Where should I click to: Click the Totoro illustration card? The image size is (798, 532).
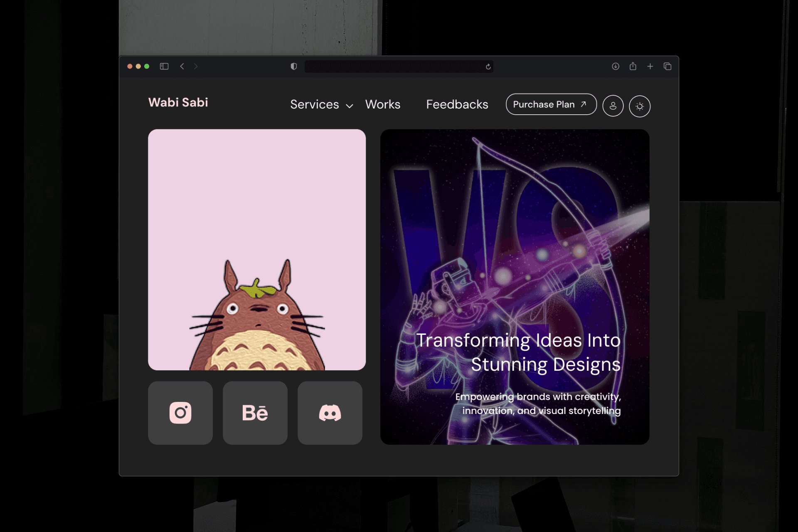[x=257, y=249]
